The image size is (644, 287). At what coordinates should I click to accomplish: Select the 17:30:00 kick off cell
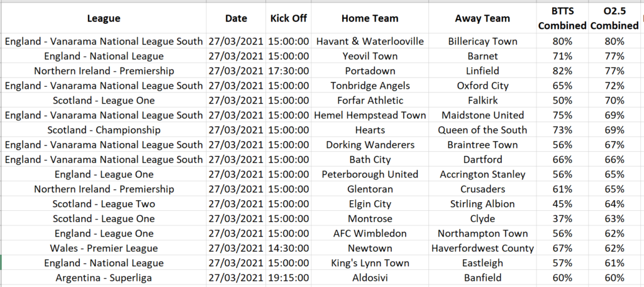pos(289,70)
